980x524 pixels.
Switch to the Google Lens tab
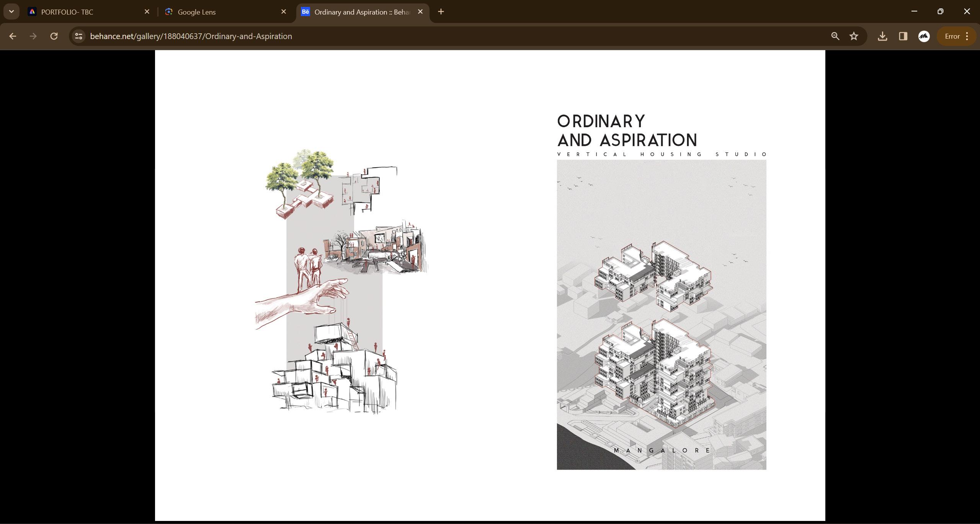(x=197, y=12)
